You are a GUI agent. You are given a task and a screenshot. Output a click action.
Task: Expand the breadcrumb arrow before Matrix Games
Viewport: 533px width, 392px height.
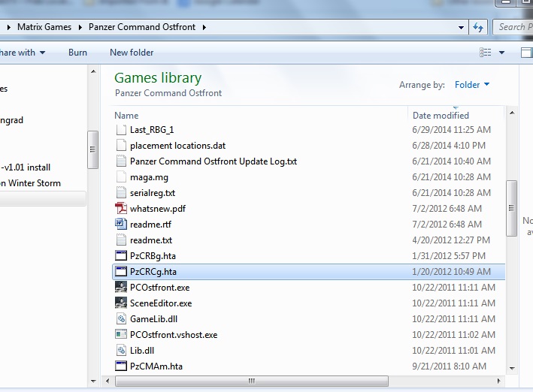[9, 27]
